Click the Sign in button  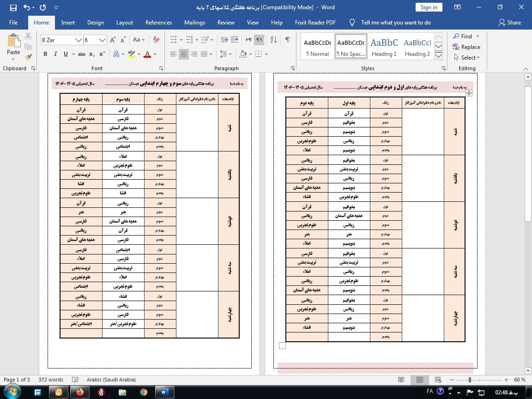(x=429, y=7)
